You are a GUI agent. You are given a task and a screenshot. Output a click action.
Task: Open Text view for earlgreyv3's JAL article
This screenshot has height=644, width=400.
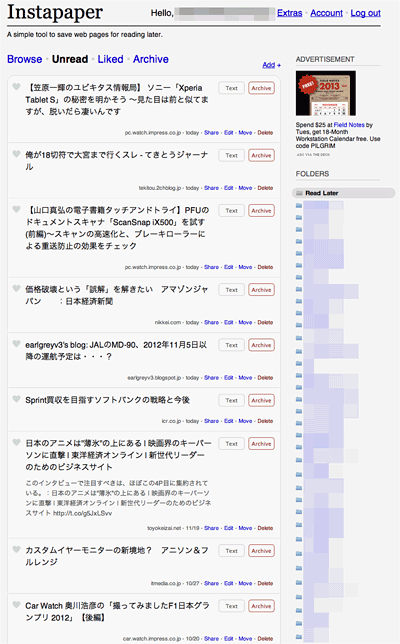pyautogui.click(x=232, y=345)
